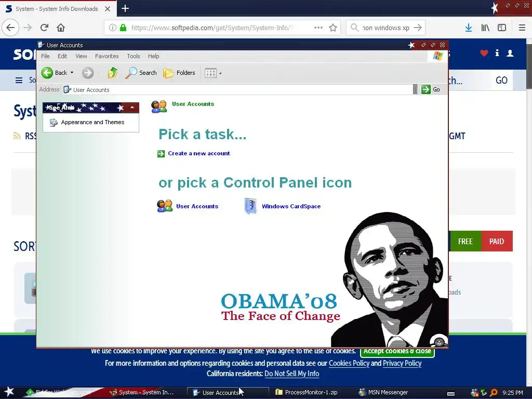532x399 pixels.
Task: Click the User Accounts header icon
Action: (159, 106)
